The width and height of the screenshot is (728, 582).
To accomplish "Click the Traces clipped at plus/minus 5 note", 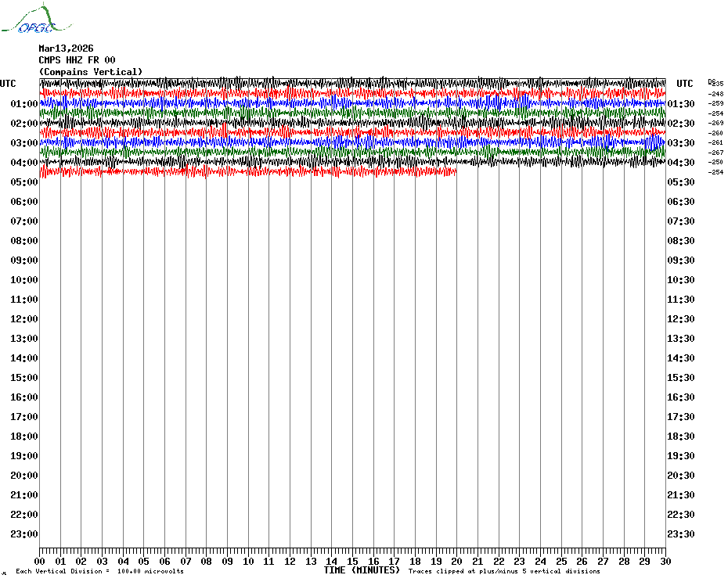I will pyautogui.click(x=504, y=571).
